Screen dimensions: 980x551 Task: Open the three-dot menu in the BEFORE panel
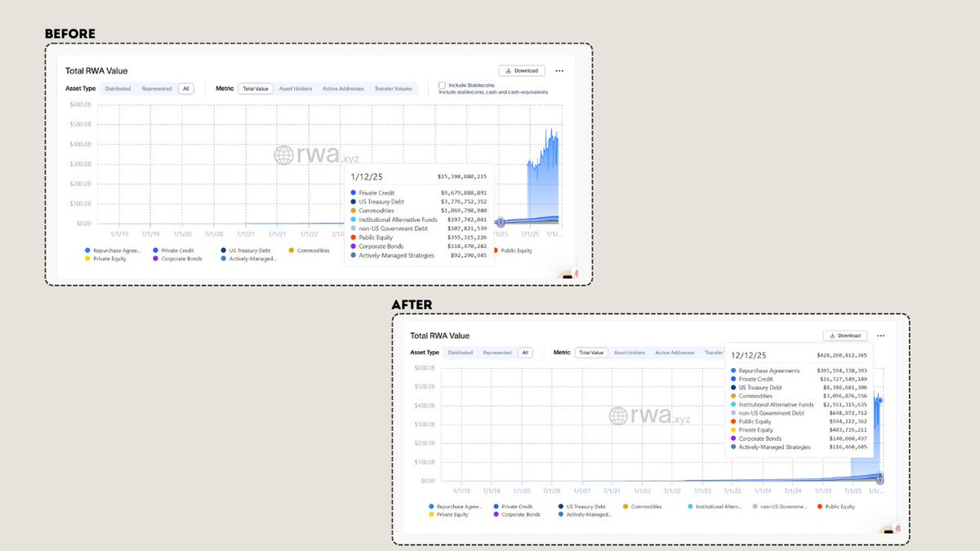(x=559, y=71)
